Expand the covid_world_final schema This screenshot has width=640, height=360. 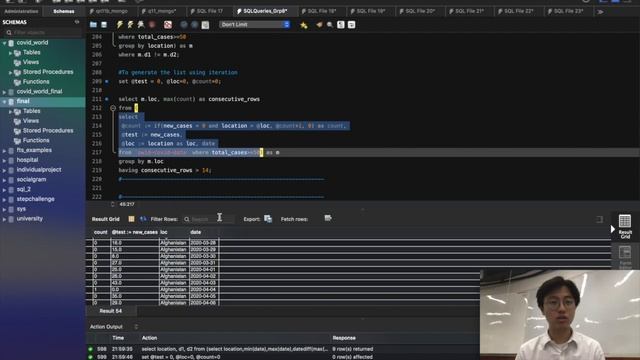click(x=4, y=92)
